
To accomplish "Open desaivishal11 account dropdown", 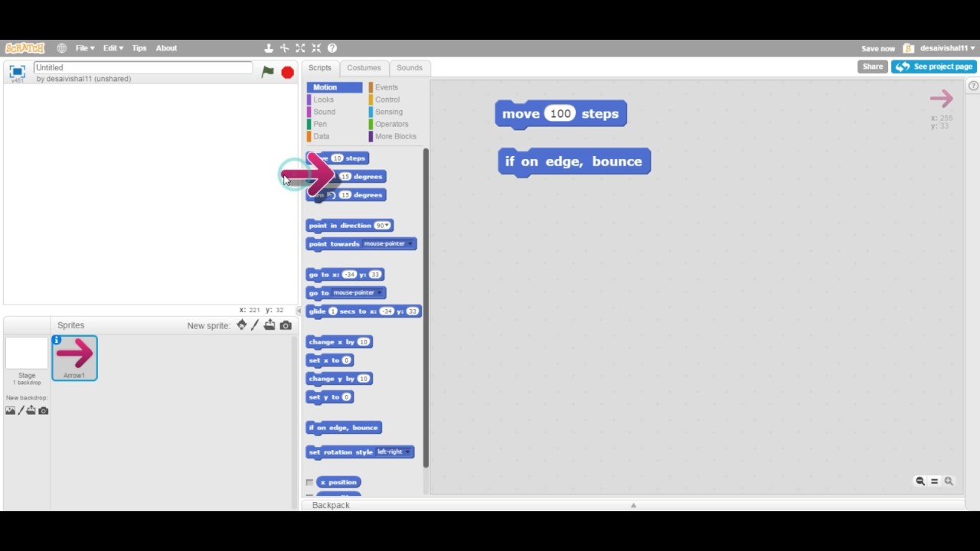I will coord(946,48).
